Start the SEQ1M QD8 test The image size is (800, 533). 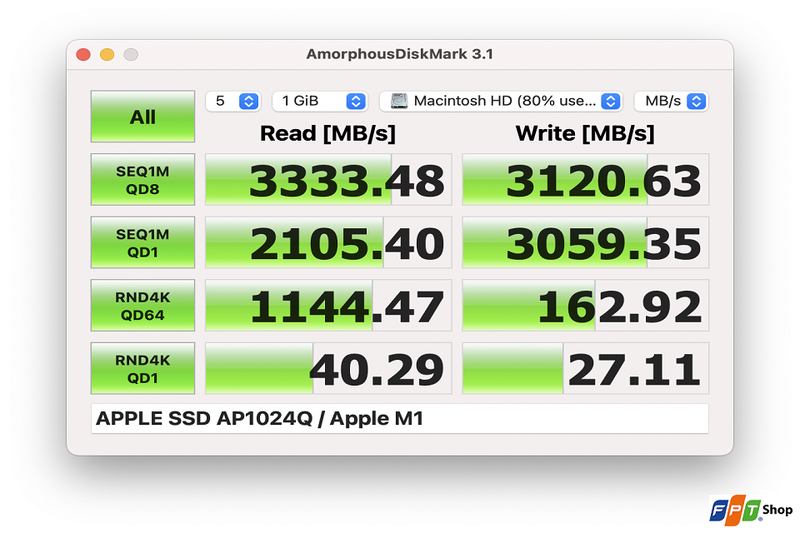[143, 180]
